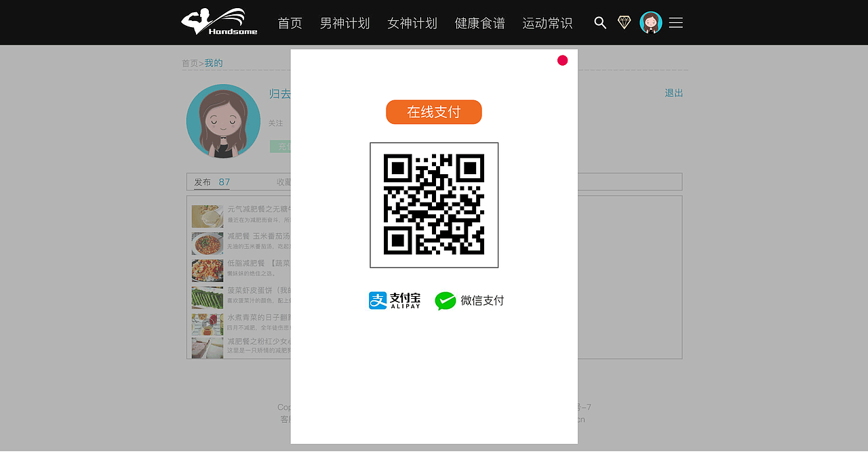Click the 首页 breadcrumb link

190,63
